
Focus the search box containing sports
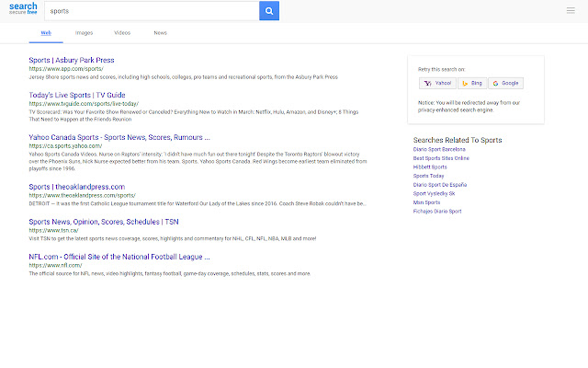pyautogui.click(x=152, y=11)
